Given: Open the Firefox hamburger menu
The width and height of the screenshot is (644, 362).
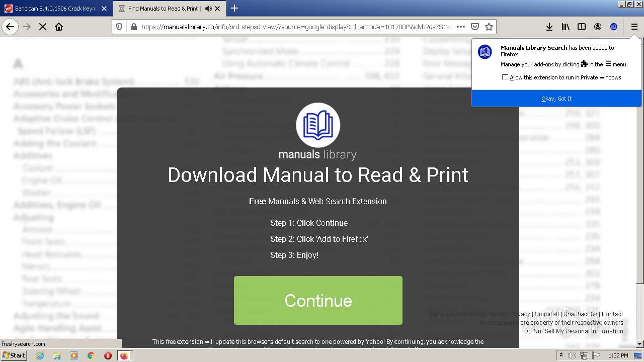Looking at the screenshot, I should (634, 27).
